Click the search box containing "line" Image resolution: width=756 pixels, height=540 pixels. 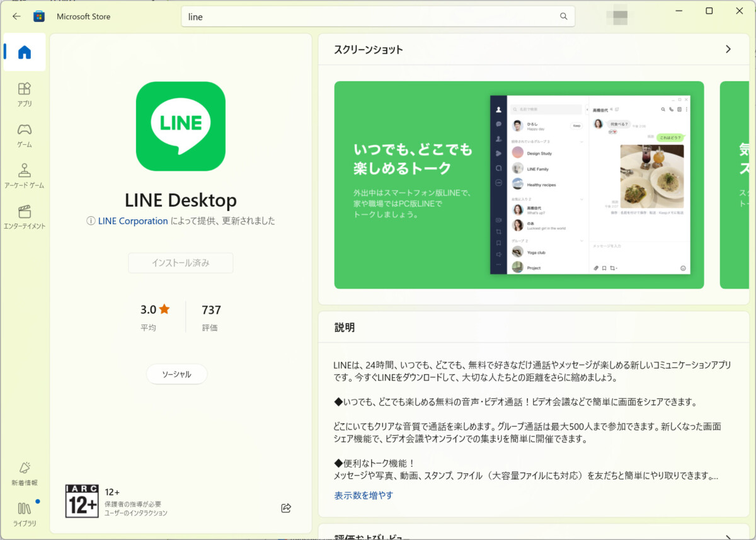click(x=372, y=17)
